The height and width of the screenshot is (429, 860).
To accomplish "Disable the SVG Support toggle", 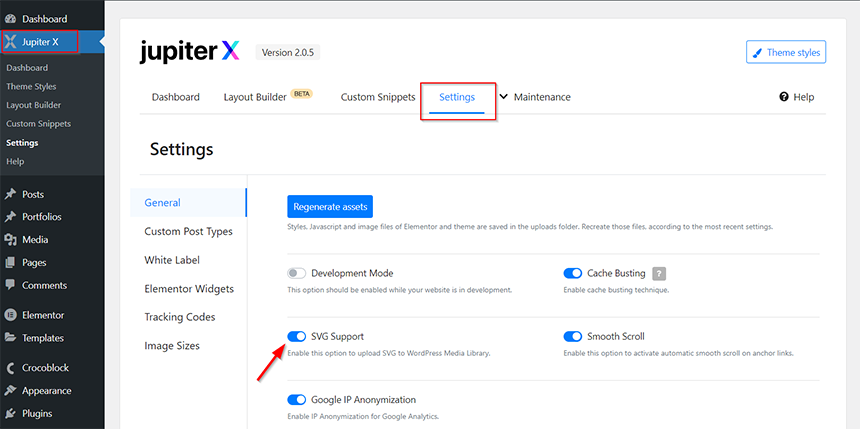I will [x=297, y=336].
